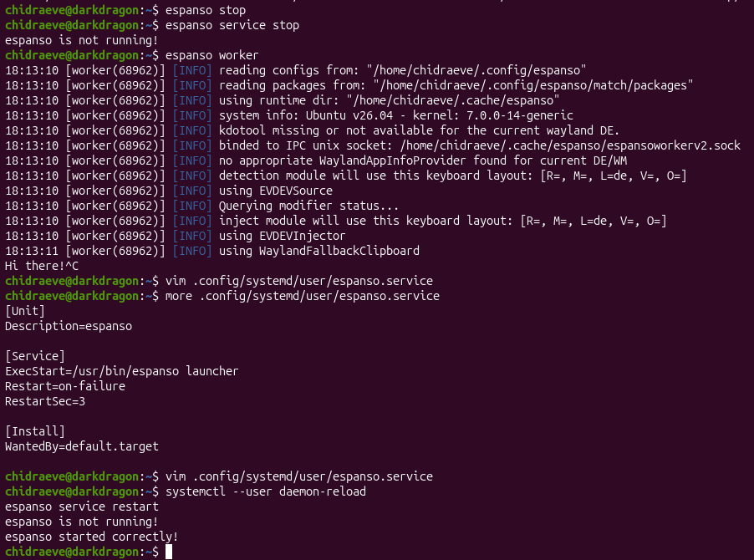754x560 pixels.
Task: Click the "more .config/systemd/user/espanso.service" command
Action: (x=303, y=296)
